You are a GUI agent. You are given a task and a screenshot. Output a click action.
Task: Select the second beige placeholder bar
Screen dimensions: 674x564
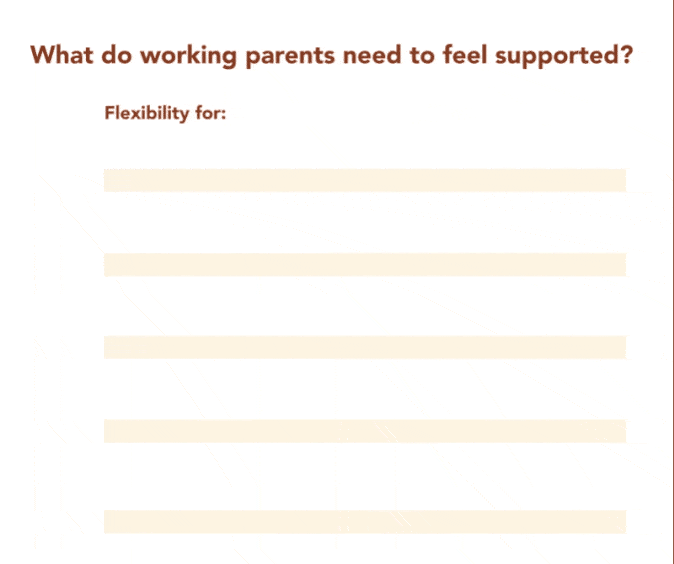pos(364,264)
